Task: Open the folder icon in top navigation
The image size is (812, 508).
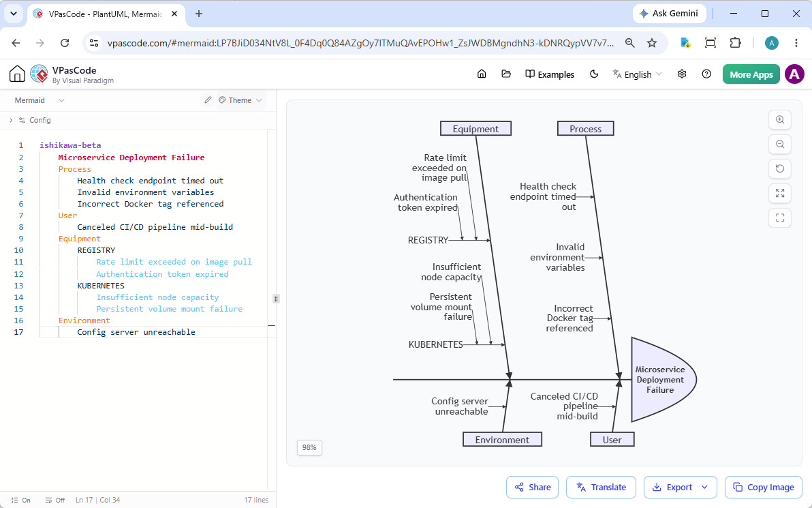Action: tap(506, 74)
